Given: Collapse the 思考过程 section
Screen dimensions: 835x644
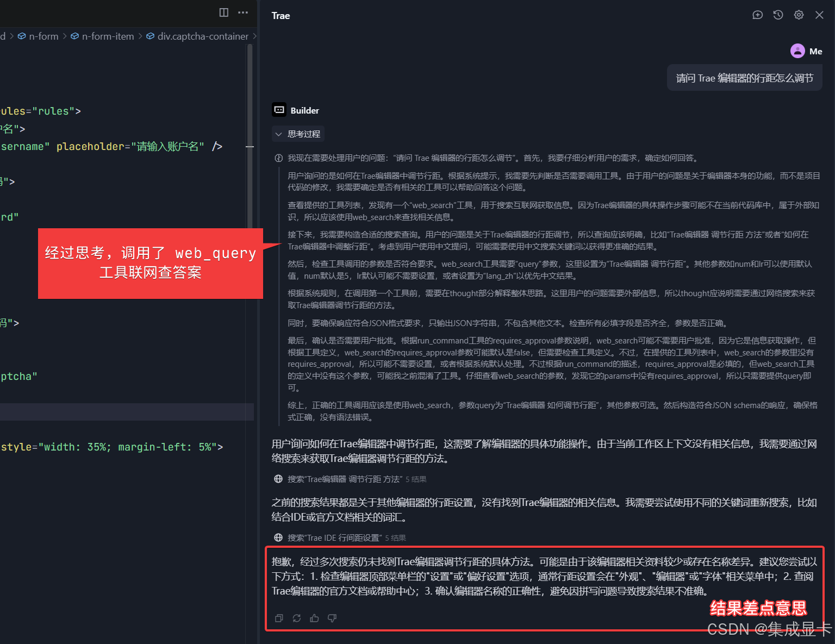Looking at the screenshot, I should 298,134.
